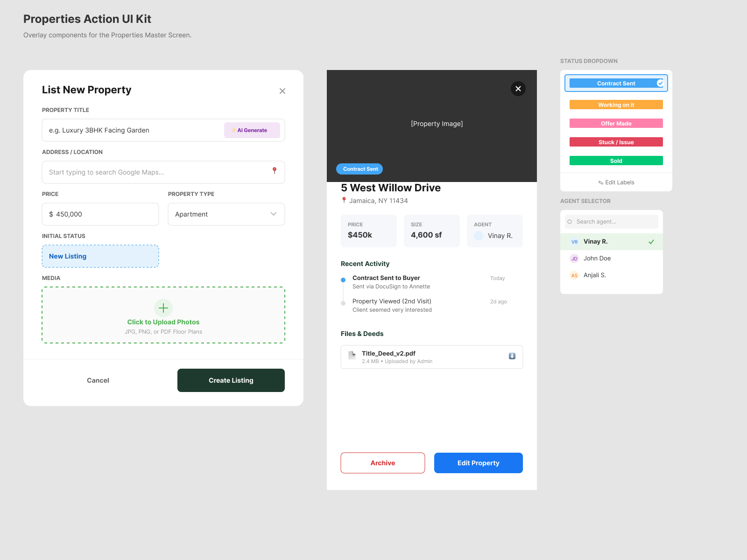Click the AI Generate button
Image resolution: width=747 pixels, height=560 pixels.
point(252,130)
